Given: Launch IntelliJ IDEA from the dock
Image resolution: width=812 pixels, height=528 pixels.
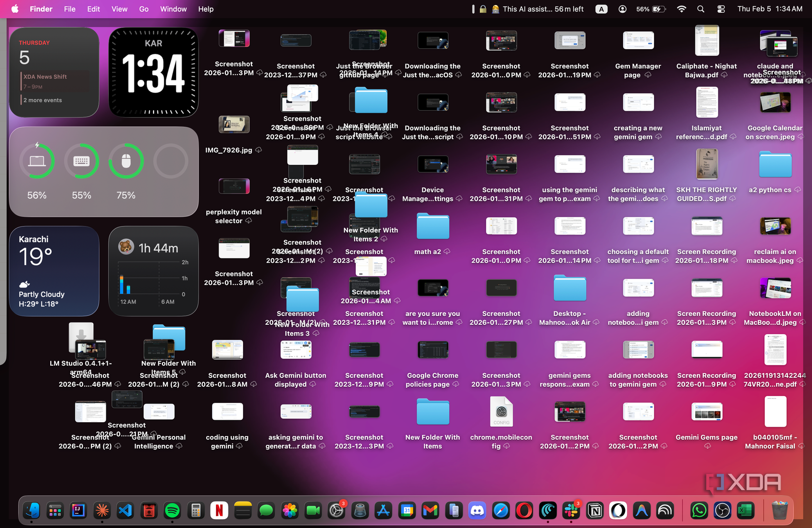Looking at the screenshot, I should (x=78, y=511).
